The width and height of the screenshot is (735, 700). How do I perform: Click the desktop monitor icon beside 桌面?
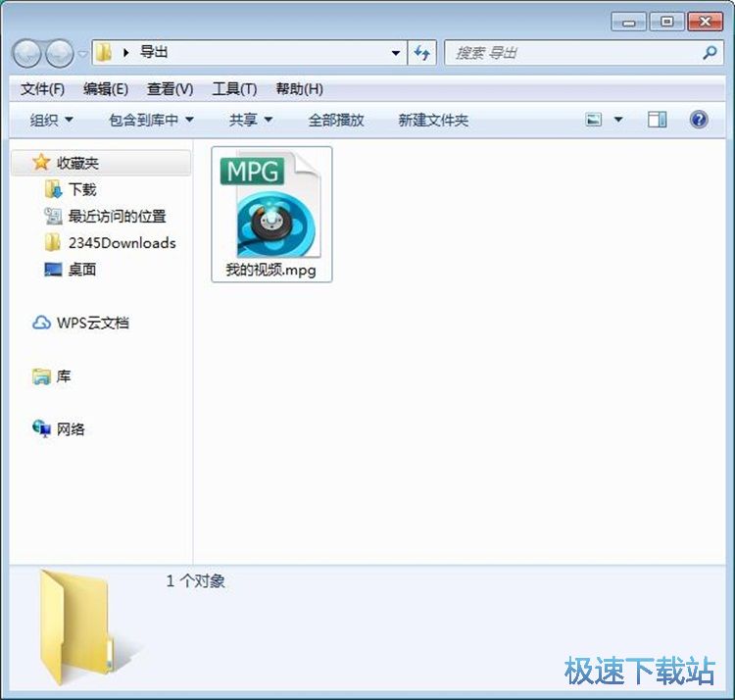[53, 270]
